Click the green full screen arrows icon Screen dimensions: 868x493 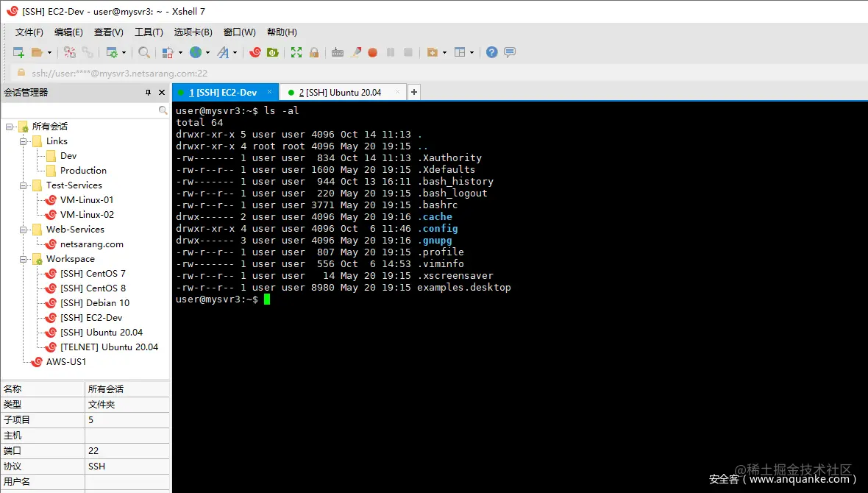296,53
